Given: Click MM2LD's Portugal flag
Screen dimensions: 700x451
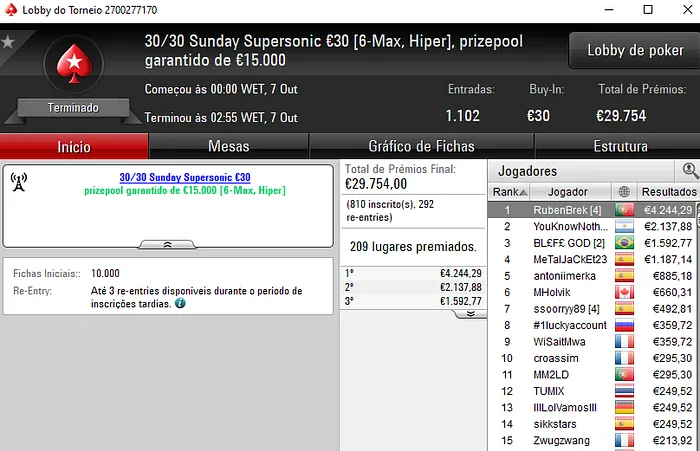Looking at the screenshot, I should pos(624,375).
